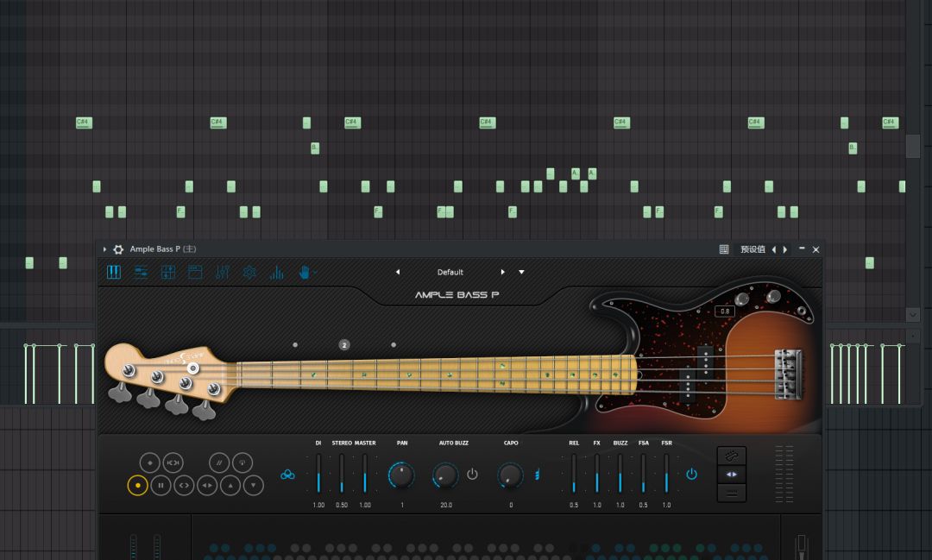Adjust the STEREO width slider
This screenshot has height=560, width=932.
point(342,473)
